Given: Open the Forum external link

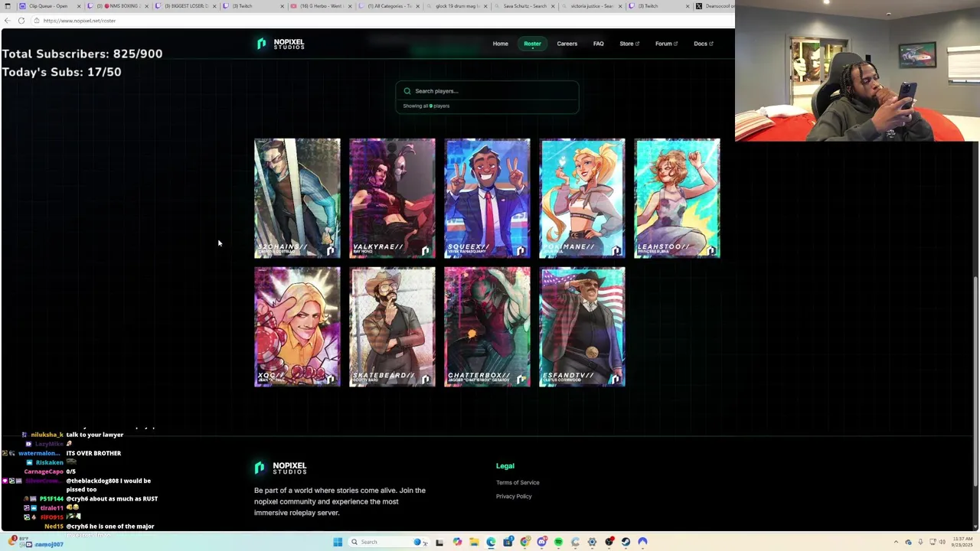Looking at the screenshot, I should (x=666, y=44).
